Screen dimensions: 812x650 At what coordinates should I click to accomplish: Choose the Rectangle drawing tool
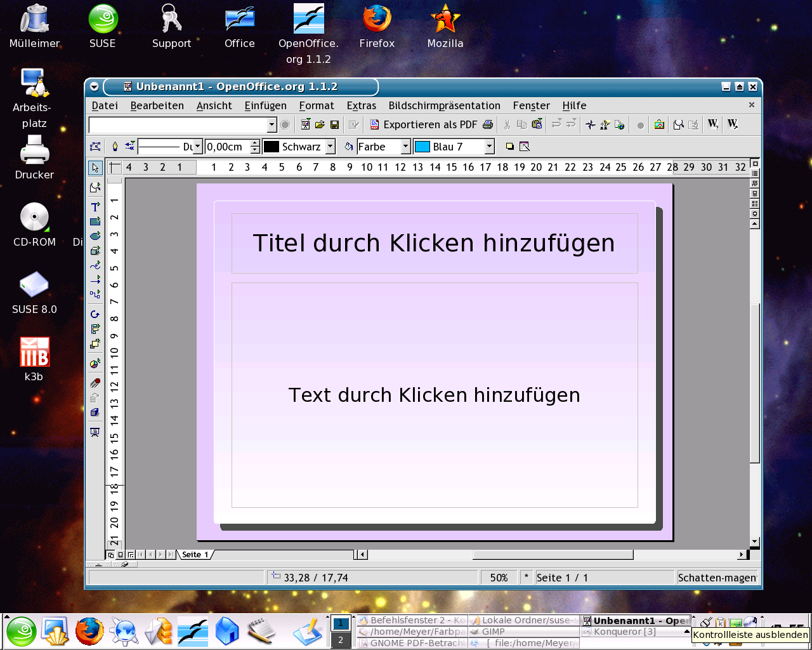95,222
